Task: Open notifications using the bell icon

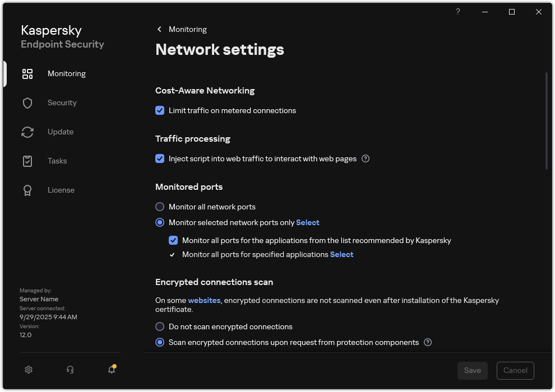Action: [x=111, y=370]
